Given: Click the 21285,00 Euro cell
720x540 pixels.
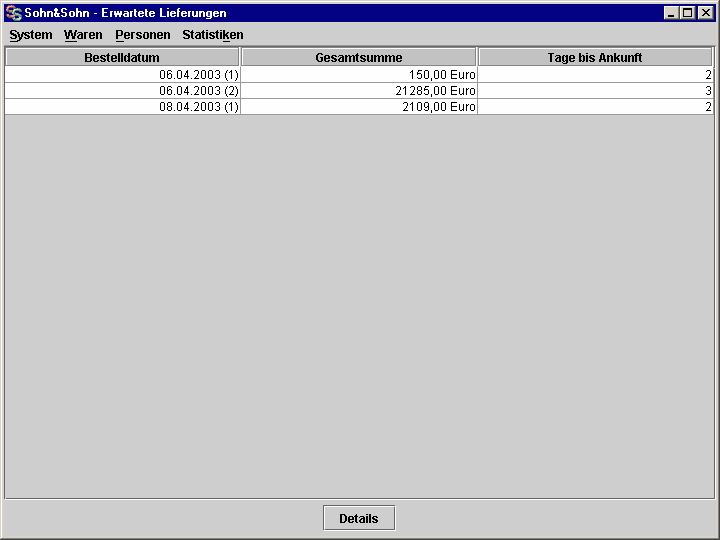Looking at the screenshot, I should click(x=359, y=91).
